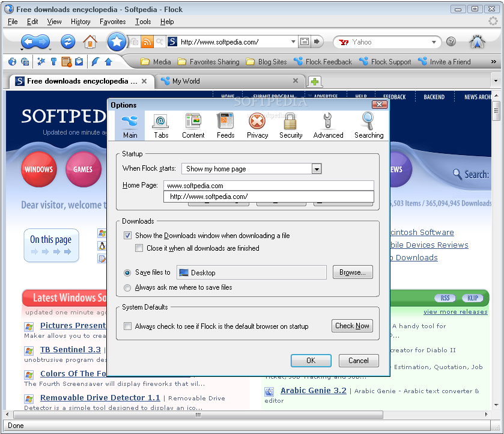Open the Favorites menu

112,22
